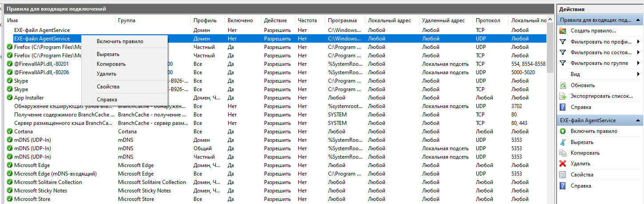Collapse Правила для входящих actions section
The image size is (644, 204).
coord(638,20)
